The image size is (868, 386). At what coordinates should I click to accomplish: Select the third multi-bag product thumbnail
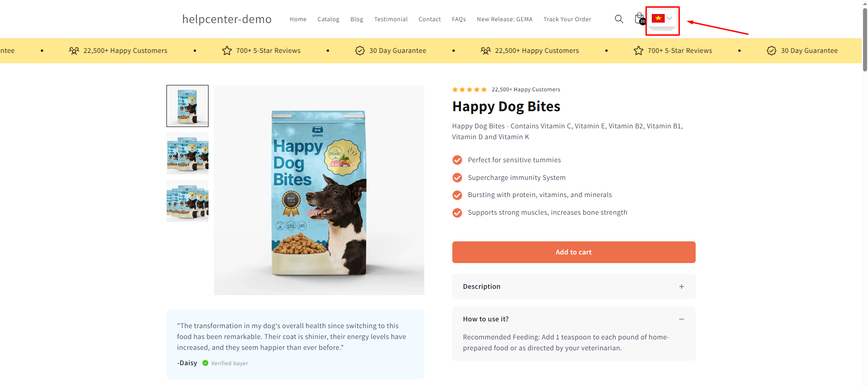[187, 201]
